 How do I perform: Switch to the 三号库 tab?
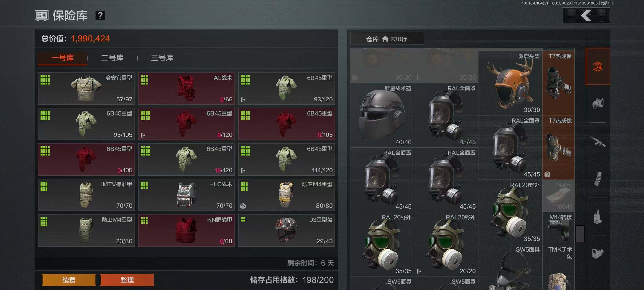[162, 58]
